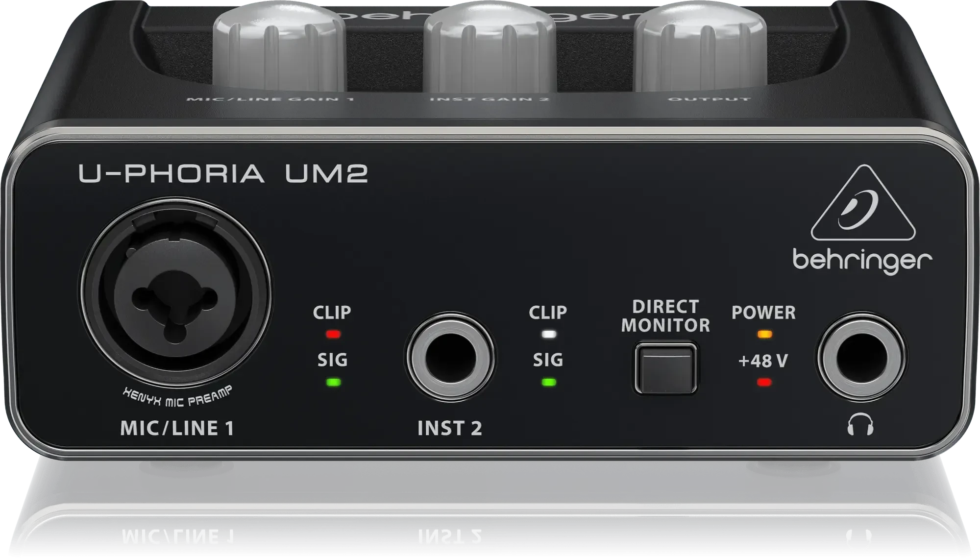Click the headphones icon below the jack

pos(861,426)
